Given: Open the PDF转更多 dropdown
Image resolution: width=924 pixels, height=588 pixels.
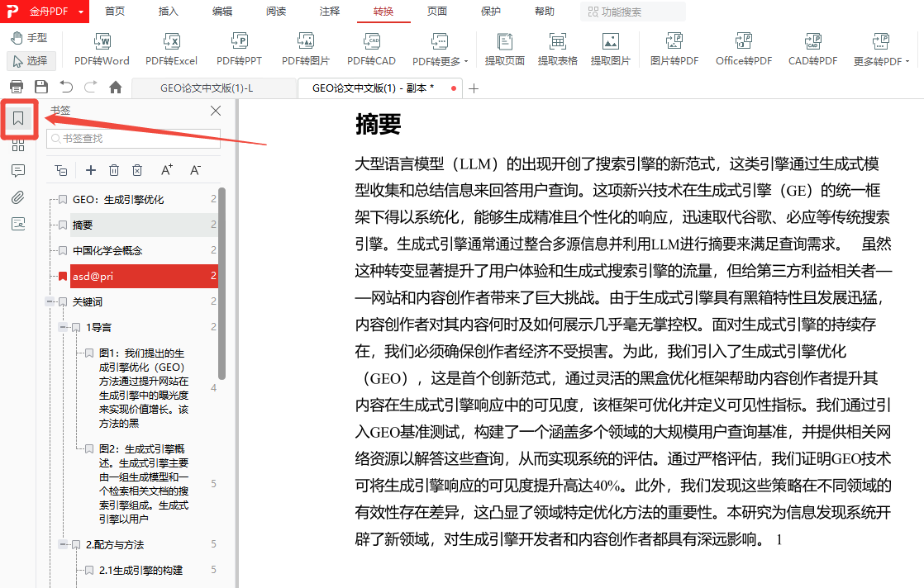Looking at the screenshot, I should click(440, 50).
